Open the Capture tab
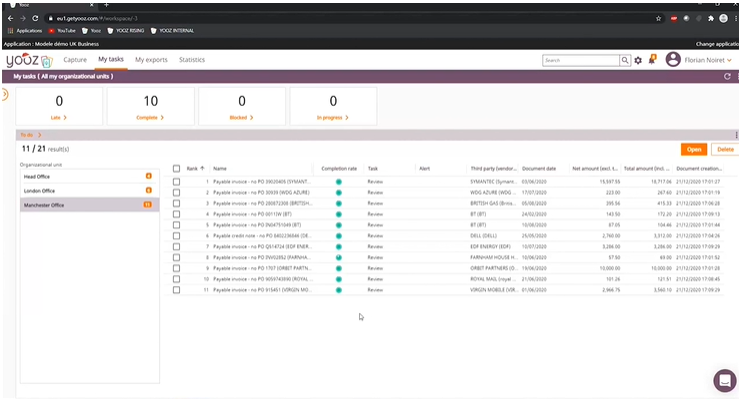The width and height of the screenshot is (739, 399). 75,60
